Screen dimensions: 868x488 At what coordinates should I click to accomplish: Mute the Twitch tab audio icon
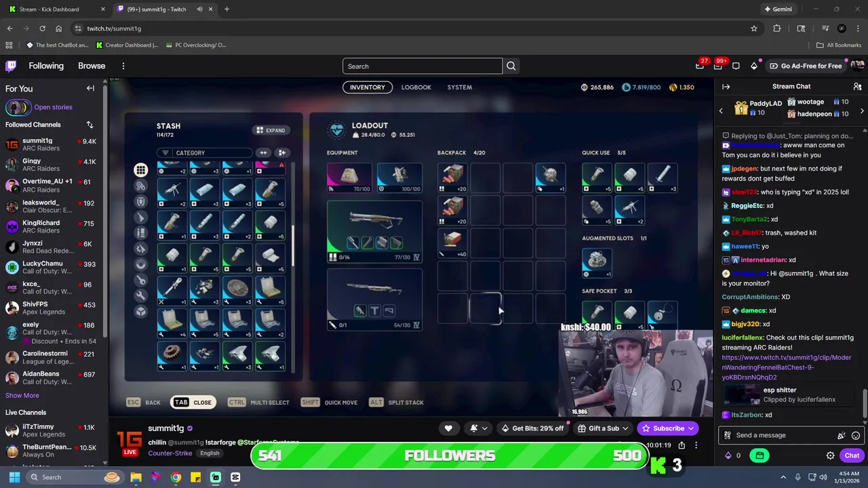pyautogui.click(x=199, y=9)
